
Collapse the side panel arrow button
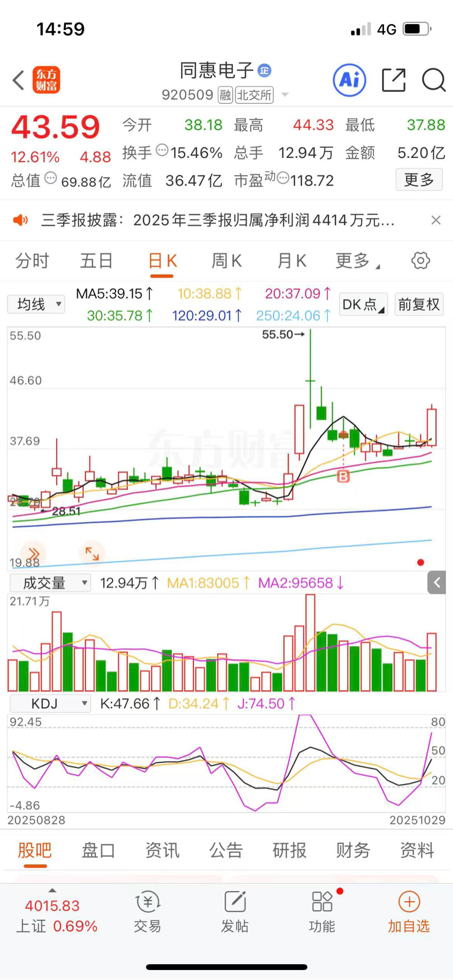point(436,582)
